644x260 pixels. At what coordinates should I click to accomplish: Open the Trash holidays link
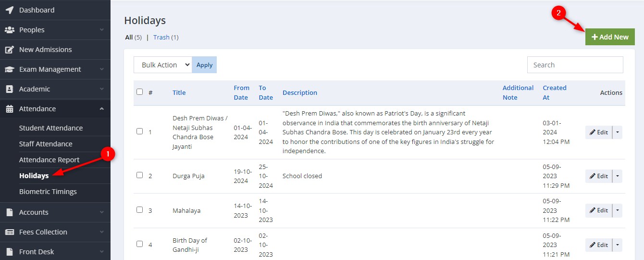tap(161, 37)
